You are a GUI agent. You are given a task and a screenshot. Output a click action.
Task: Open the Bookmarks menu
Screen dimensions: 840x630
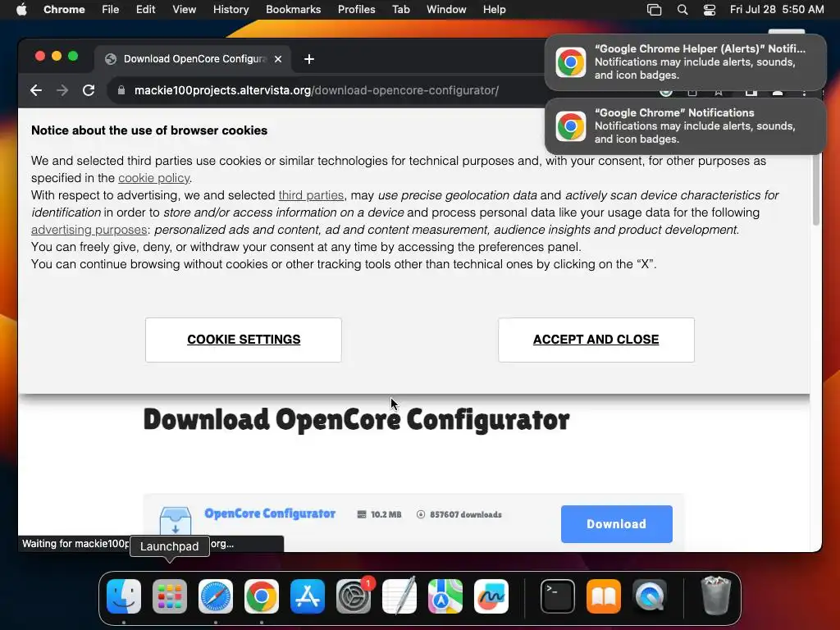click(x=293, y=10)
